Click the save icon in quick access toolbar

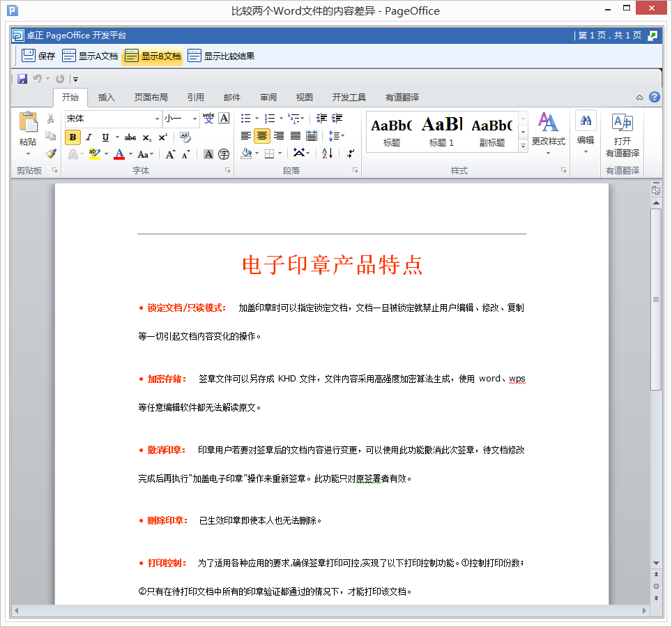[22, 79]
